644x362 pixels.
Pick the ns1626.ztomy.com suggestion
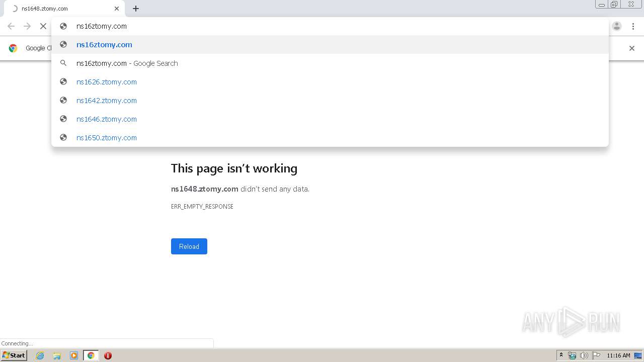pos(330,82)
